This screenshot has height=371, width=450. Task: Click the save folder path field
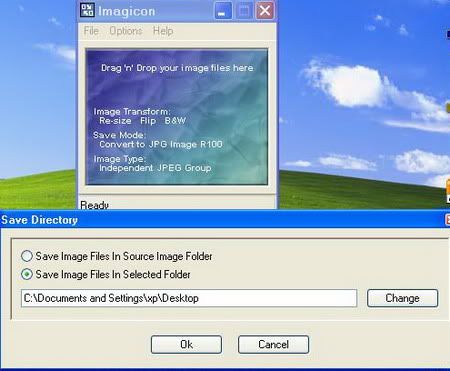189,298
